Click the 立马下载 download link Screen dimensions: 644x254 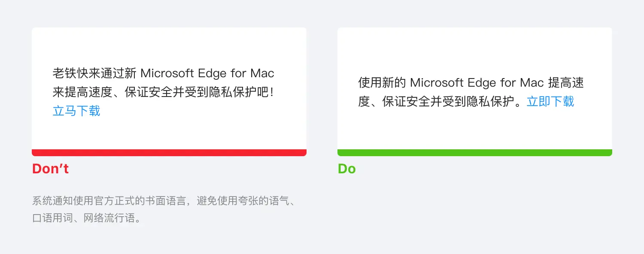click(x=76, y=111)
